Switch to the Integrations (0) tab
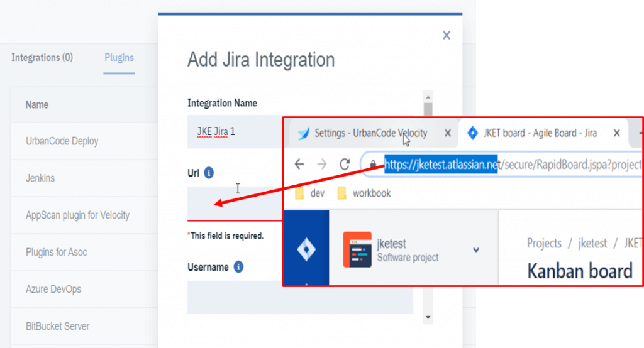Viewport: 644px width, 348px height. [x=42, y=58]
